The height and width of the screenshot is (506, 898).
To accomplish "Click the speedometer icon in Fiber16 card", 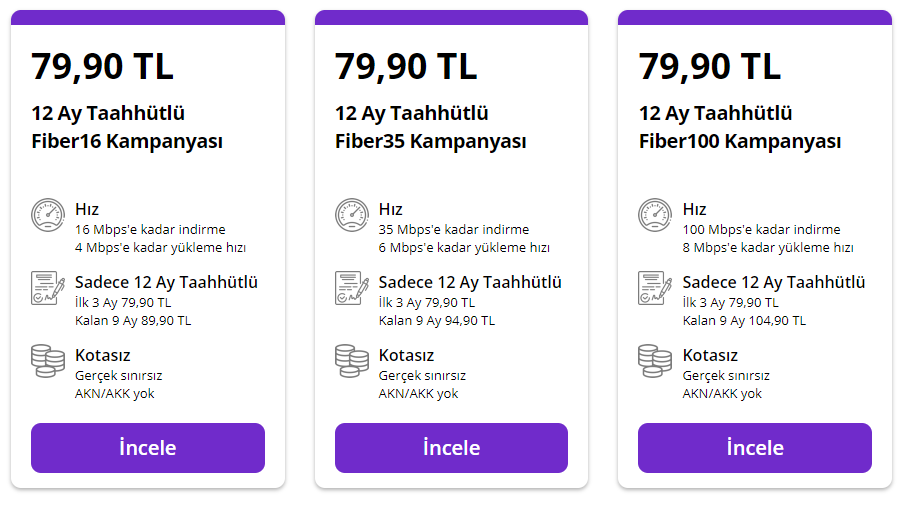I will 48,215.
